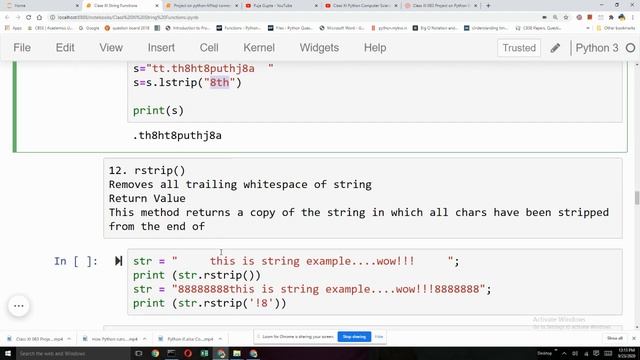The height and width of the screenshot is (360, 640).
Task: Click the zoom magnifier icon in address bar
Action: (x=555, y=18)
